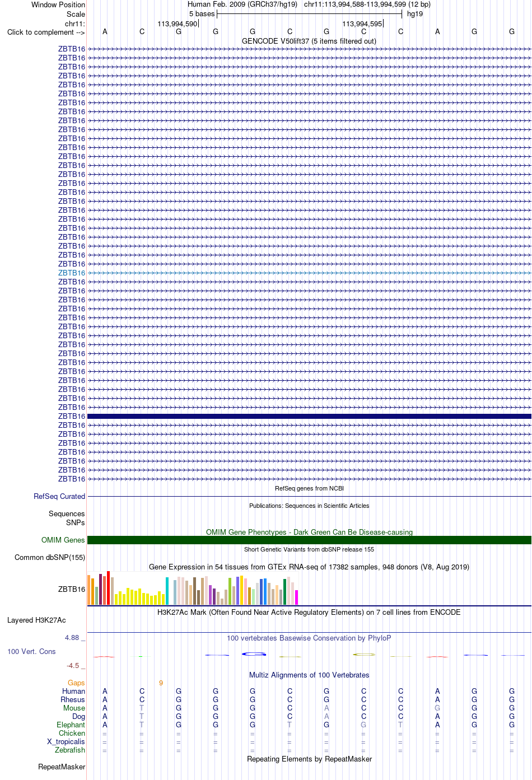
Task: Click the first orange bar in GTEx chart
Action: coord(88,590)
